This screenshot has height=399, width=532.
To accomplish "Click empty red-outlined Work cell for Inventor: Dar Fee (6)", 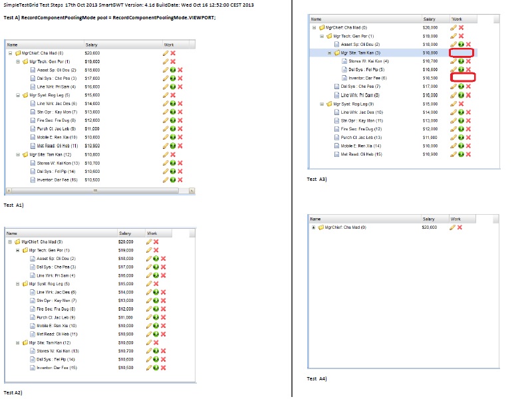I will [463, 78].
